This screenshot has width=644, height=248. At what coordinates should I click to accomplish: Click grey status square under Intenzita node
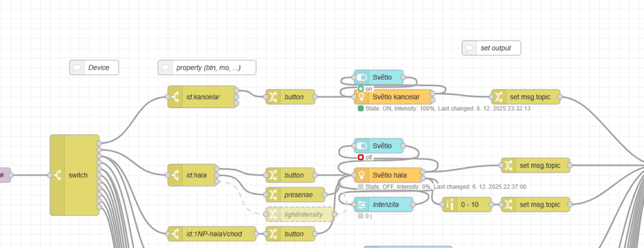click(x=360, y=216)
